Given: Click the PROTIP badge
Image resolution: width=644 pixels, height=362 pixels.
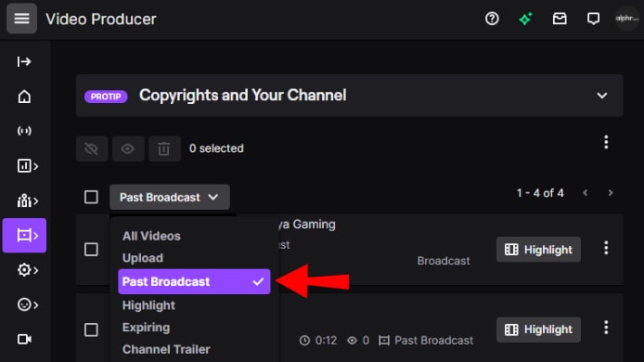Looking at the screenshot, I should [x=106, y=97].
